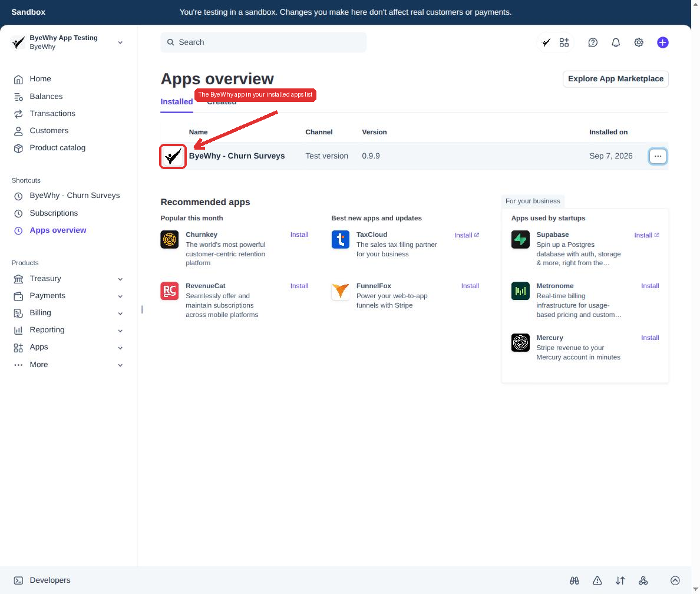Click the Sep 7, 2026 install date

(610, 156)
